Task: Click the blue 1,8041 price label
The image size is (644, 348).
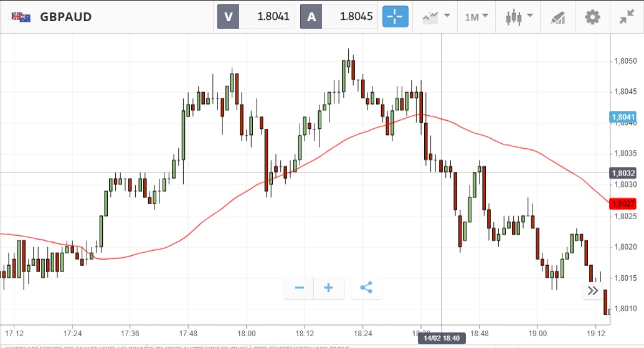Action: [623, 116]
